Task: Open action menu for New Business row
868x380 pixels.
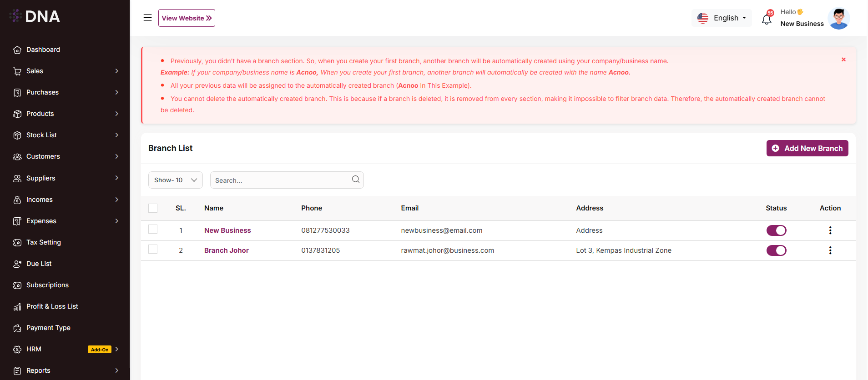Action: 830,230
